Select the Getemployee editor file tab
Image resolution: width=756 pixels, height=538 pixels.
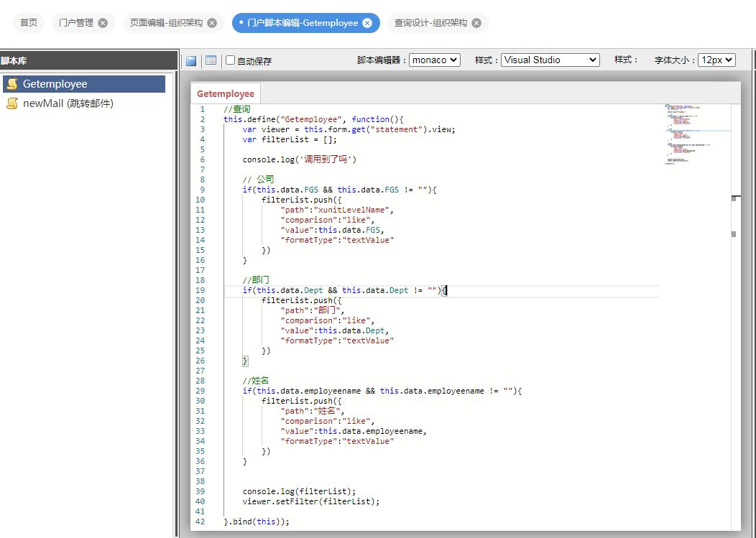click(x=226, y=94)
